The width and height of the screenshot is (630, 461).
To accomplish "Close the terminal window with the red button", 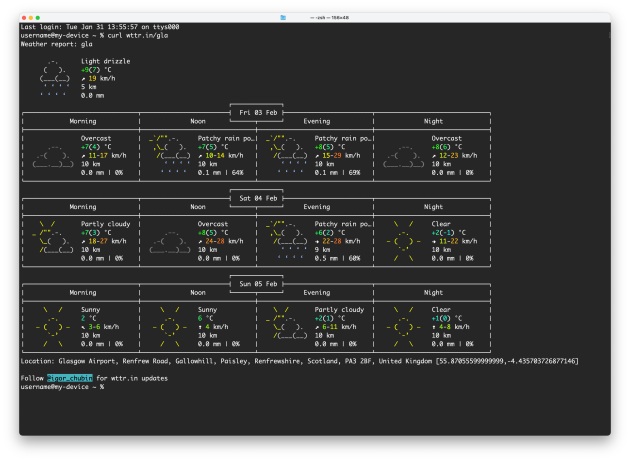I will [24, 18].
